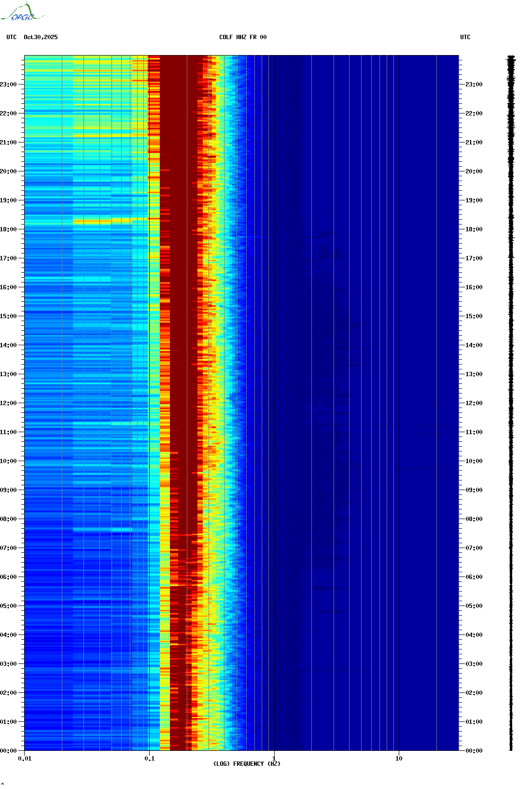Screen dimensions: 532x789
Task: Pick the 00:00 label on left axis
Action: coord(8,751)
